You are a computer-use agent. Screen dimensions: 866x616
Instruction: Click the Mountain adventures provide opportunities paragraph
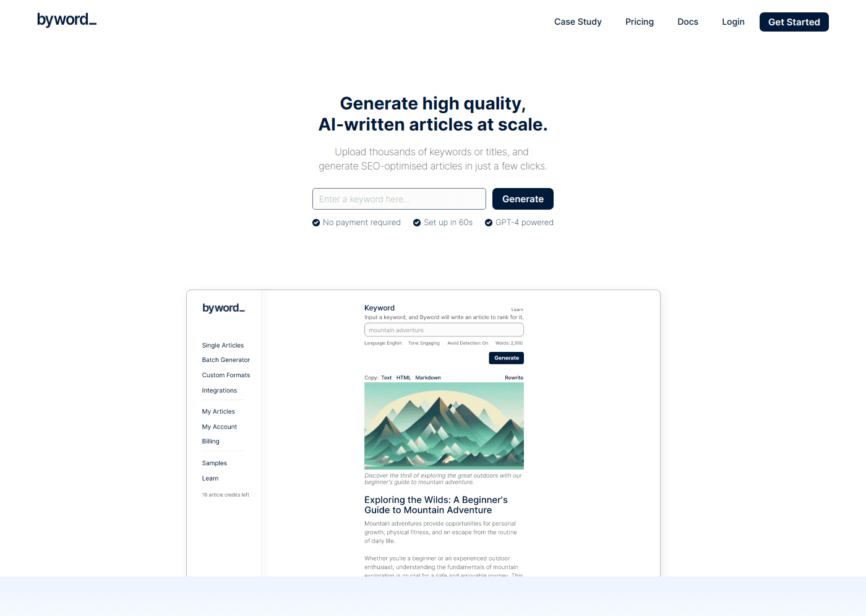(440, 533)
